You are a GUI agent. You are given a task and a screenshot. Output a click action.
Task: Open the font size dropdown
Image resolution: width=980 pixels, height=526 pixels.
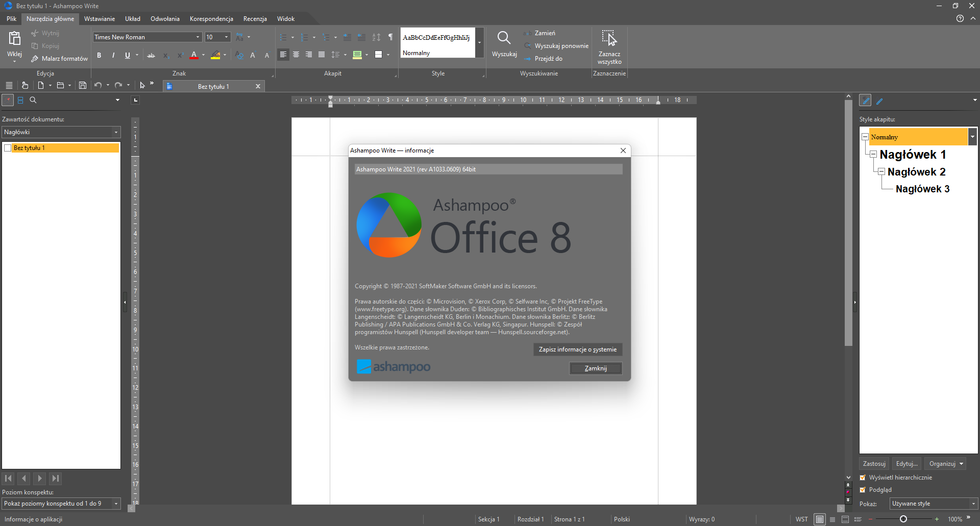(227, 37)
